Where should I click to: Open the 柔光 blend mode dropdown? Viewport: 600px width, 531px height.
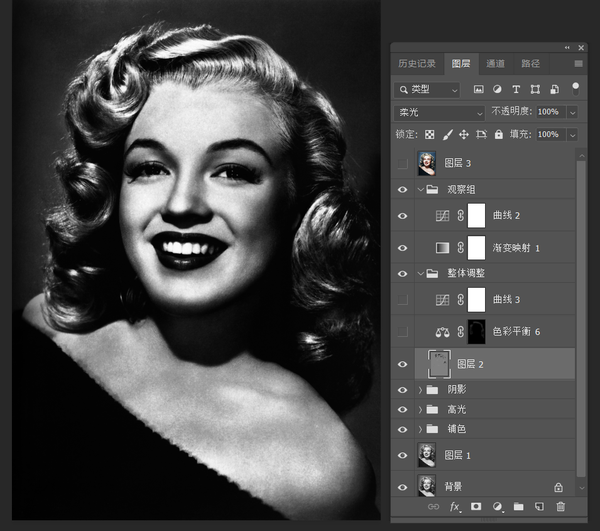click(x=439, y=112)
